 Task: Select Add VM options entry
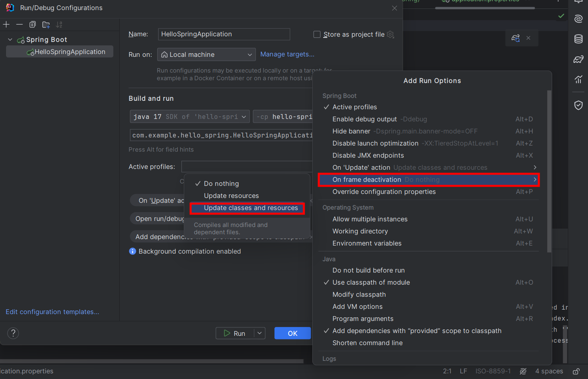click(x=429, y=306)
